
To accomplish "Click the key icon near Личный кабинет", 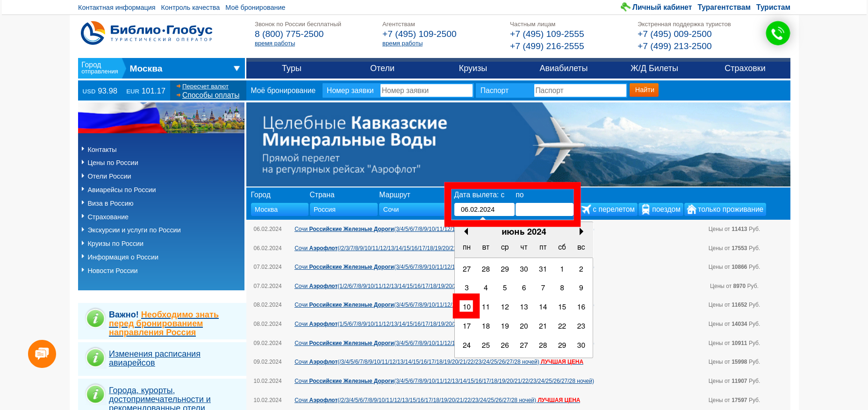I will [625, 7].
